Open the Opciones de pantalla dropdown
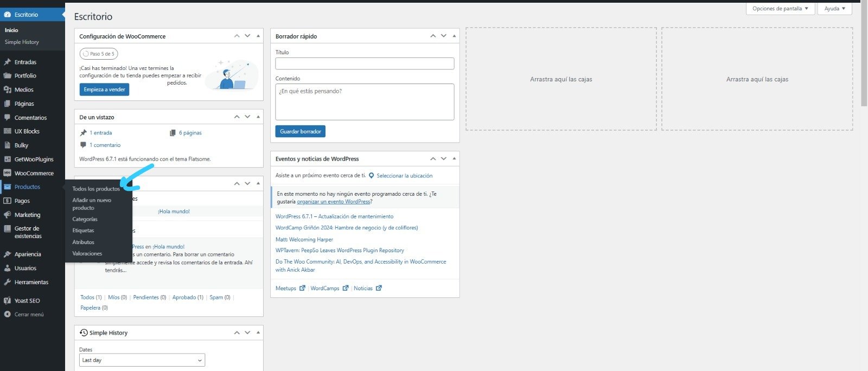The width and height of the screenshot is (868, 371). (781, 9)
